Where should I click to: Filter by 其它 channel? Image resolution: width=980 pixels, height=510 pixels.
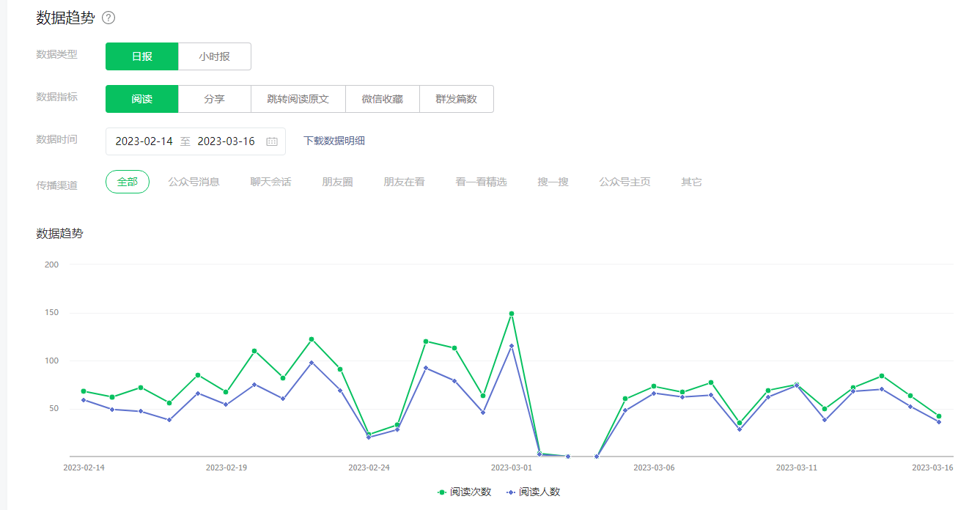click(x=692, y=182)
